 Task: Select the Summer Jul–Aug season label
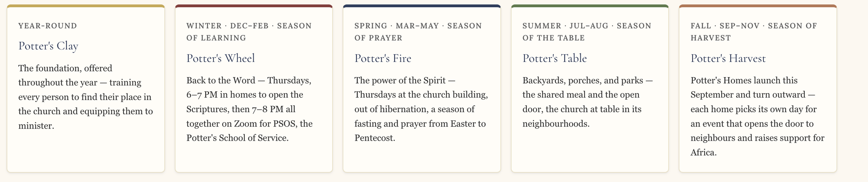[x=587, y=32]
